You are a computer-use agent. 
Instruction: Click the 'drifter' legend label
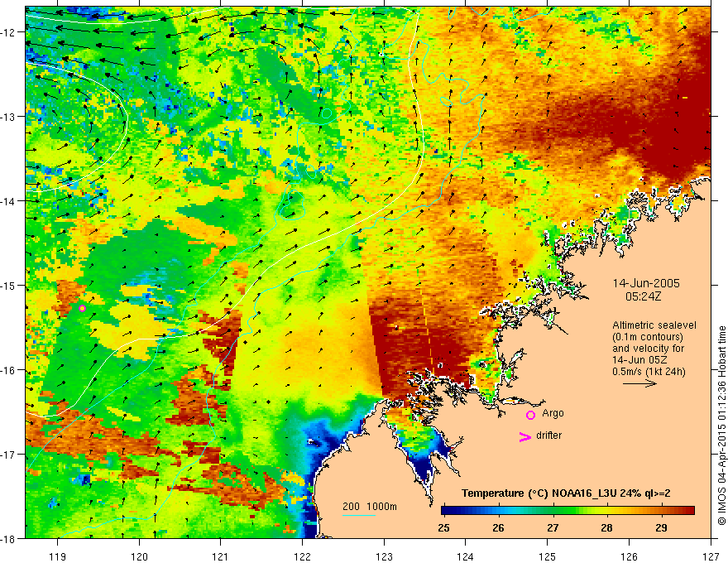pos(548,435)
